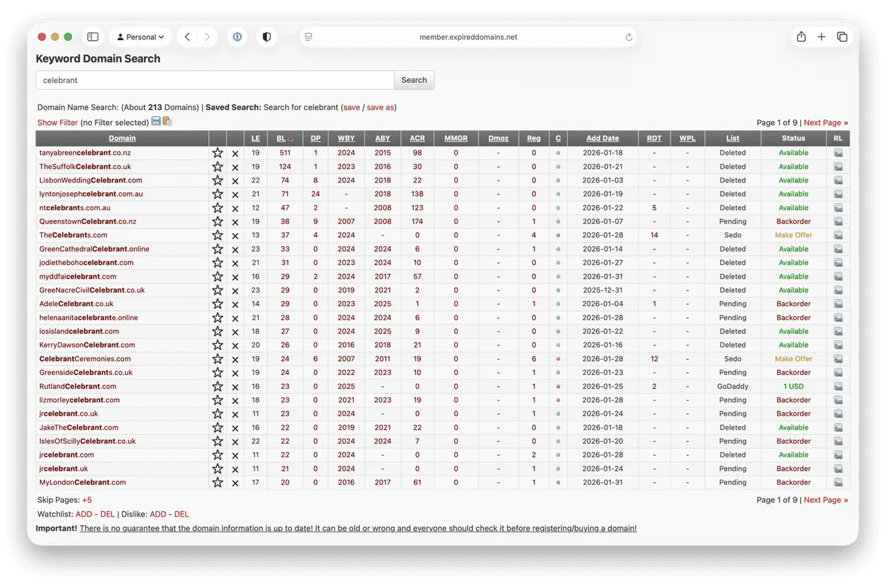Open jodiethebohocelebrant.com domain link
This screenshot has height=588, width=886.
(x=87, y=263)
